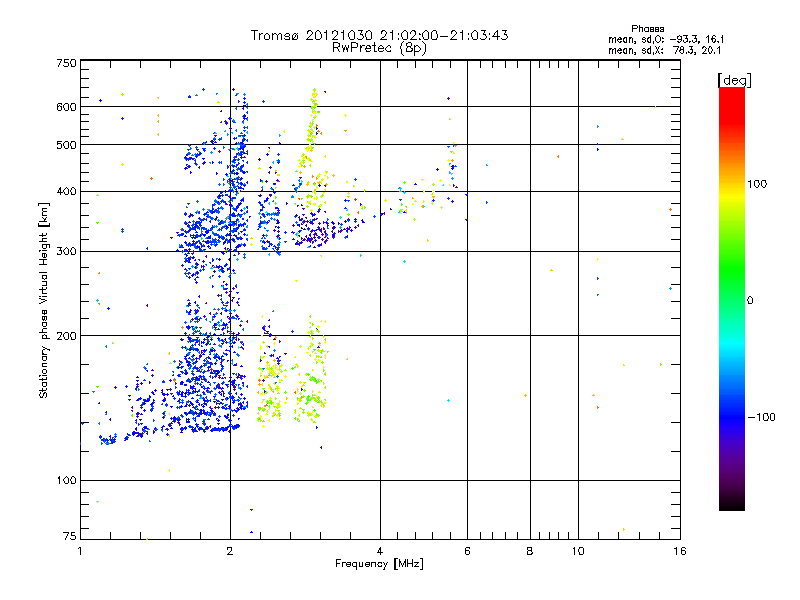
Task: Click the "Phases" statistics heading
Action: coord(647,29)
